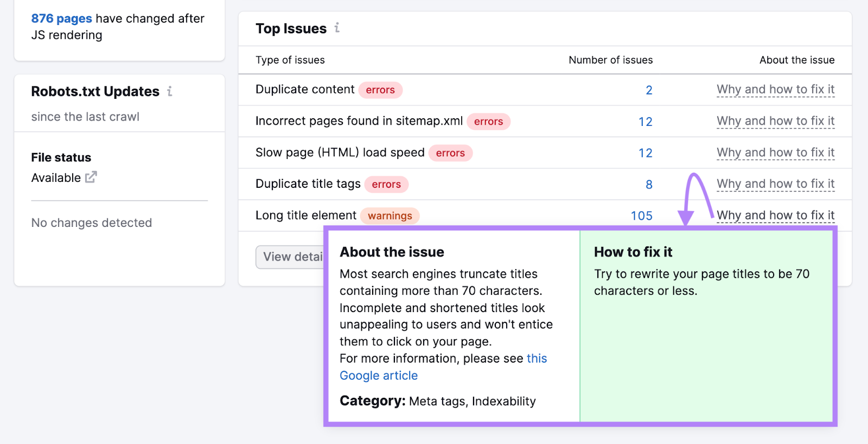Click the 'File status' label

click(x=61, y=157)
